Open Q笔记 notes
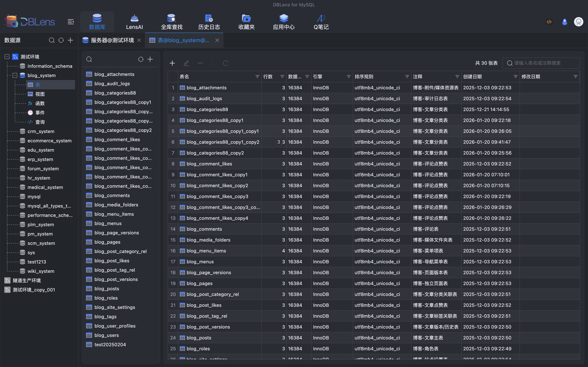This screenshot has width=588, height=367. [x=321, y=21]
